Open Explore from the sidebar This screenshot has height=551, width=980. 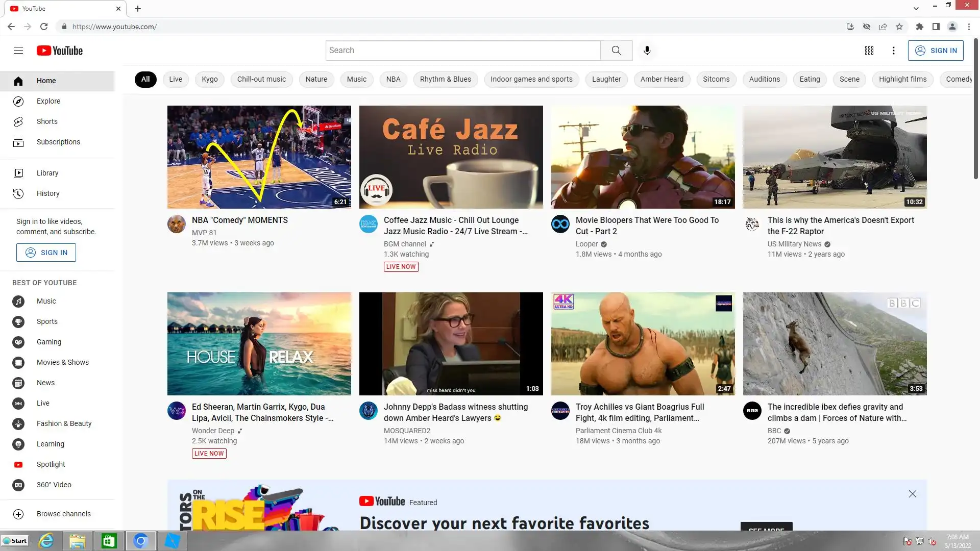[48, 101]
